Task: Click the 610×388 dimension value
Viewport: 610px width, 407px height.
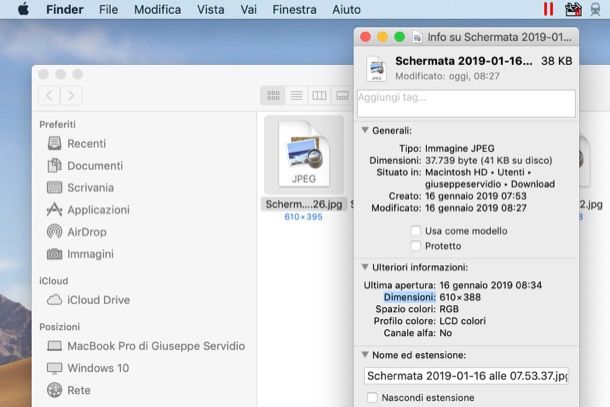Action: [460, 297]
